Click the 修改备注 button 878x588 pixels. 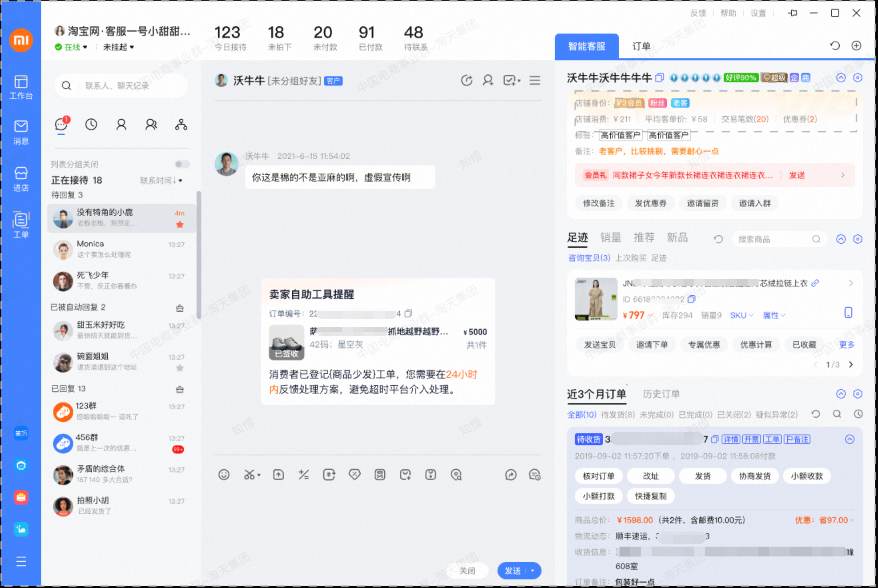point(599,203)
